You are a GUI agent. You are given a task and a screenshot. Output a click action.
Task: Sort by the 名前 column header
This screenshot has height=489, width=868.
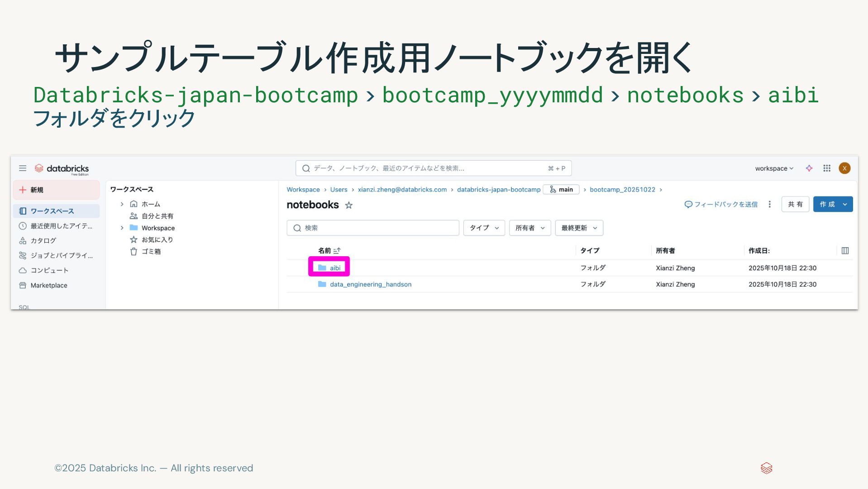(329, 250)
